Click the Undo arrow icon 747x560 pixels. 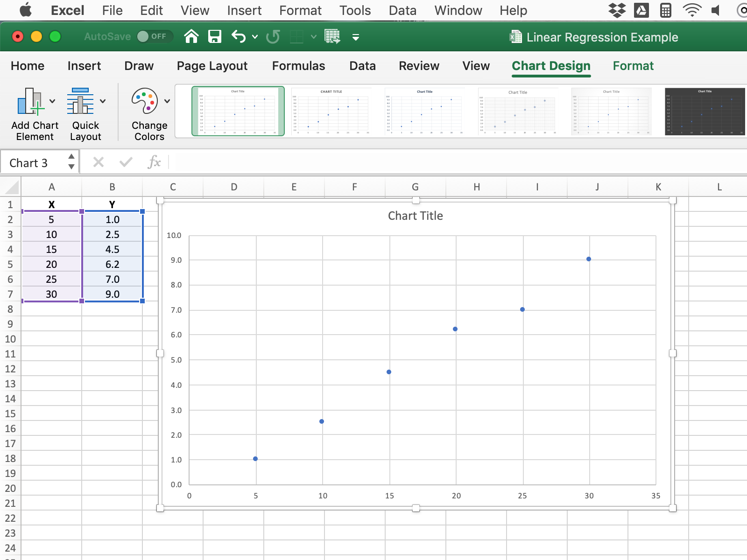tap(239, 36)
